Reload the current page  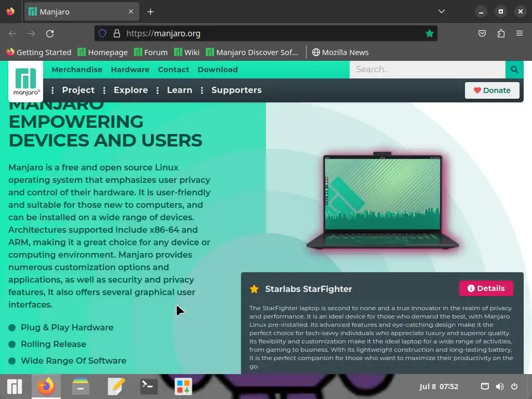tap(50, 34)
